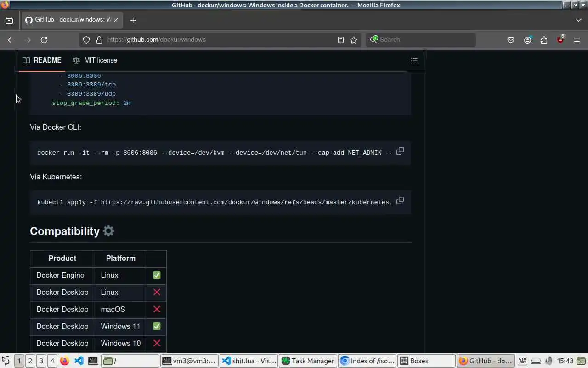
Task: Open the uBlock Origin extension icon
Action: (x=560, y=40)
